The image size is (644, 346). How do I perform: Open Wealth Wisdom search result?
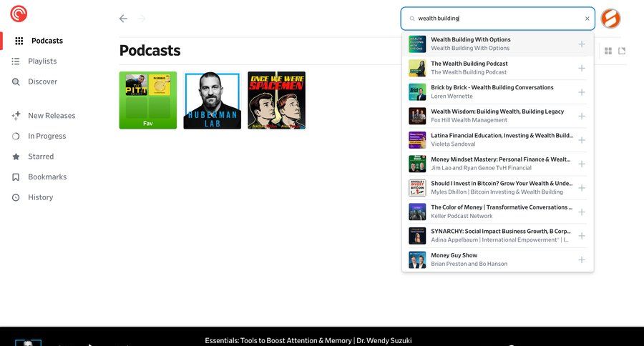[x=498, y=116]
